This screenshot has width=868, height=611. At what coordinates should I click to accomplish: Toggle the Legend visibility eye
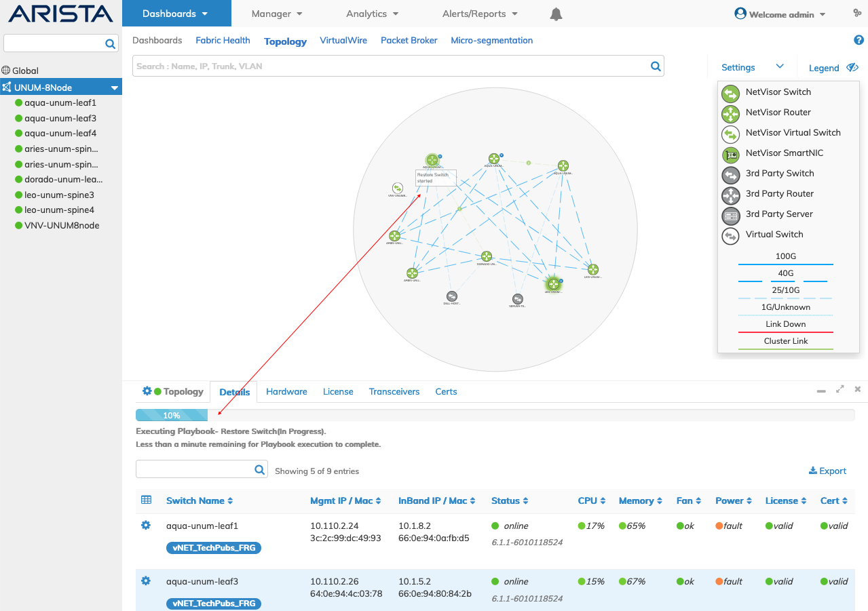pyautogui.click(x=853, y=68)
